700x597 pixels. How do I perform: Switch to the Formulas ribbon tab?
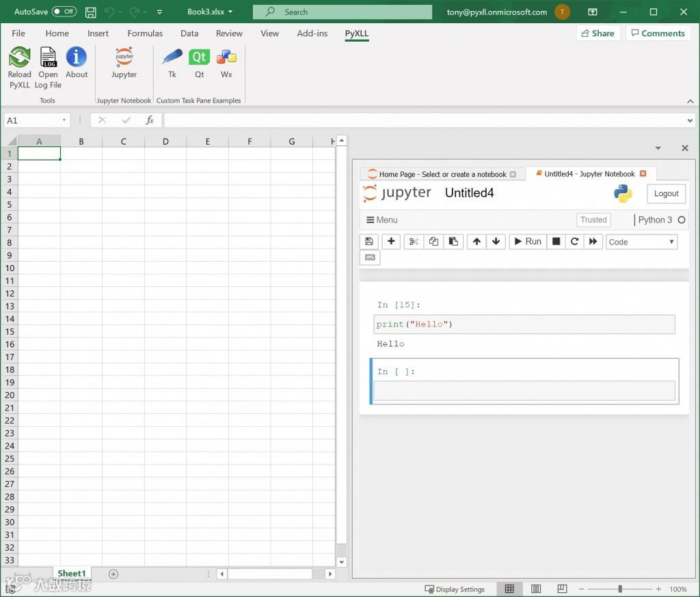[145, 33]
